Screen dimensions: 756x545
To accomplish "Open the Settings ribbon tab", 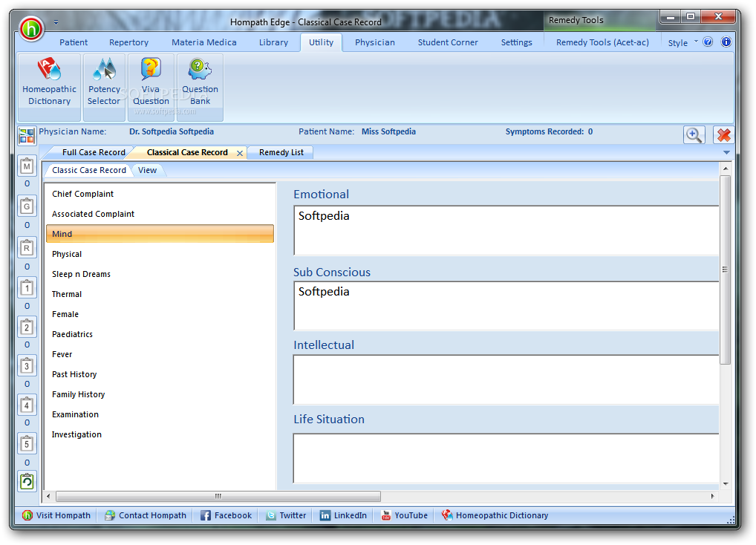I will 516,42.
